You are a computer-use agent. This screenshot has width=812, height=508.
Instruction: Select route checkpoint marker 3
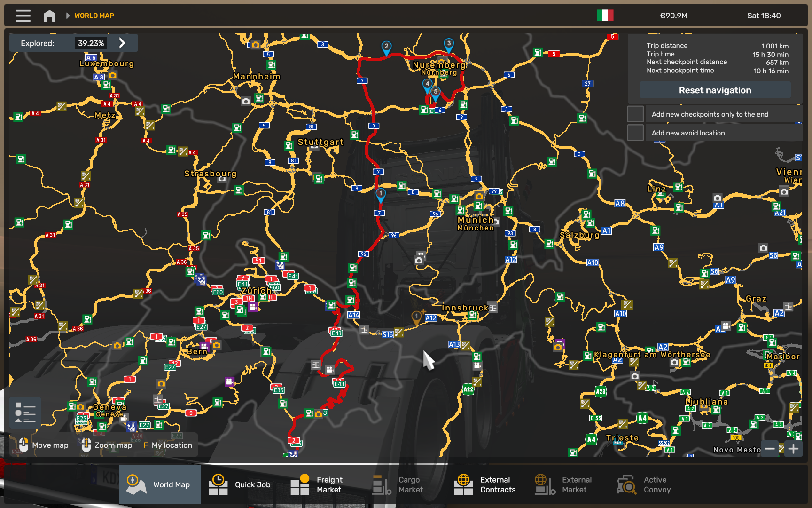449,45
